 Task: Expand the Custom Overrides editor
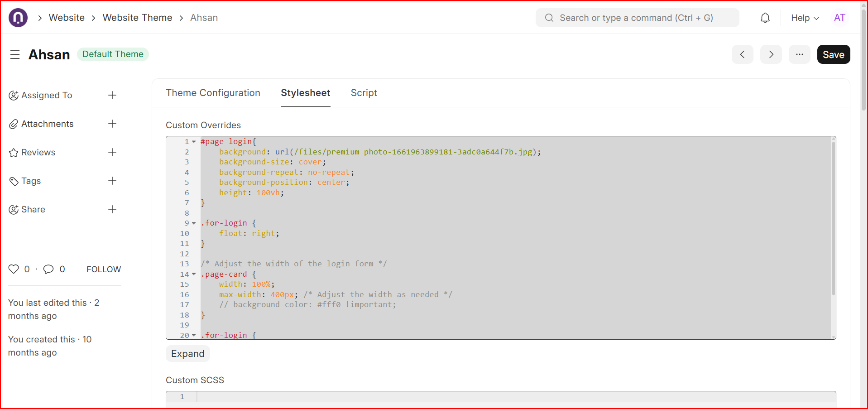click(x=187, y=353)
